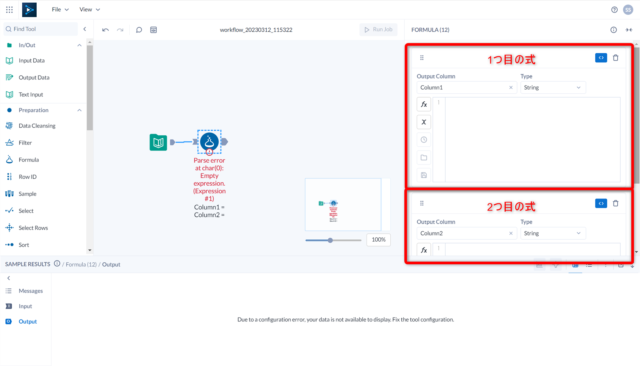Screen dimensions: 640x366
Task: Open functions list for second formula
Action: (x=424, y=250)
